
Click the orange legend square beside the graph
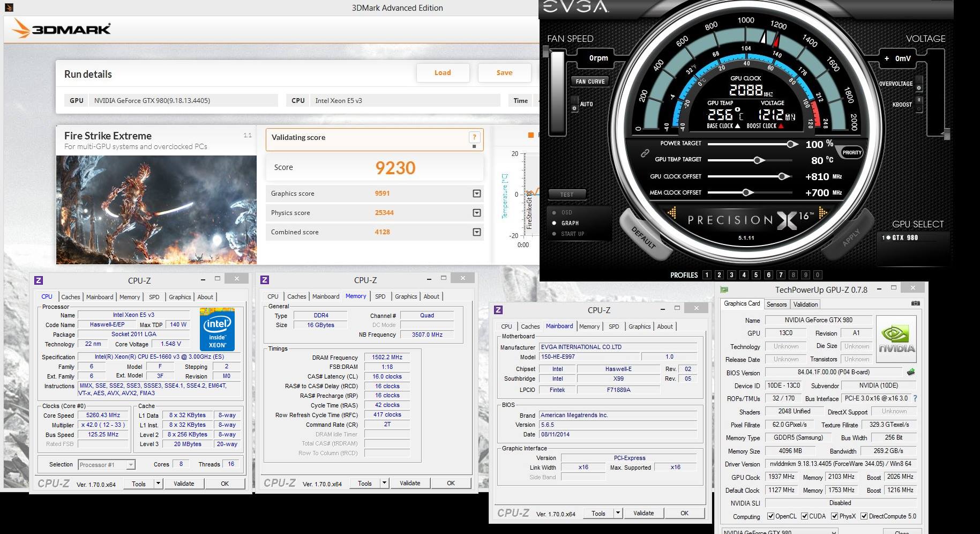pos(531,135)
